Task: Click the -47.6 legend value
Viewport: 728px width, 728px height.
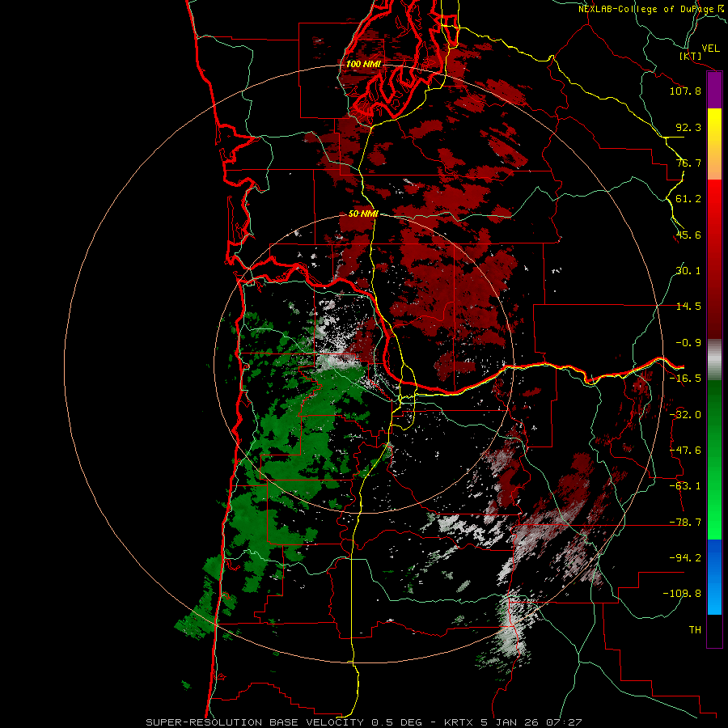Action: pos(685,451)
